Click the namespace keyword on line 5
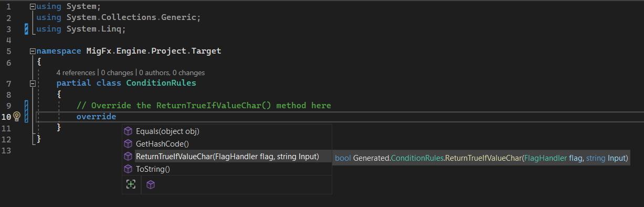Screen dimensions: 644x207 pos(59,51)
